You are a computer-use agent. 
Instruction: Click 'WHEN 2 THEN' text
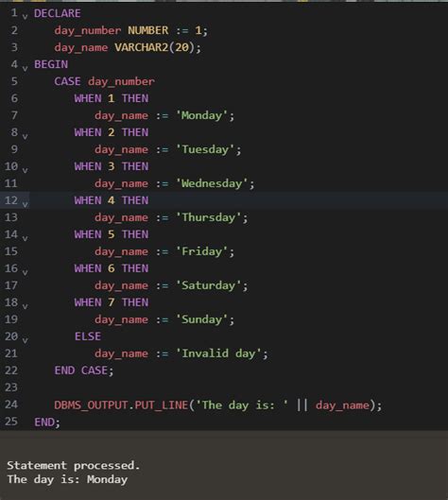tap(112, 132)
